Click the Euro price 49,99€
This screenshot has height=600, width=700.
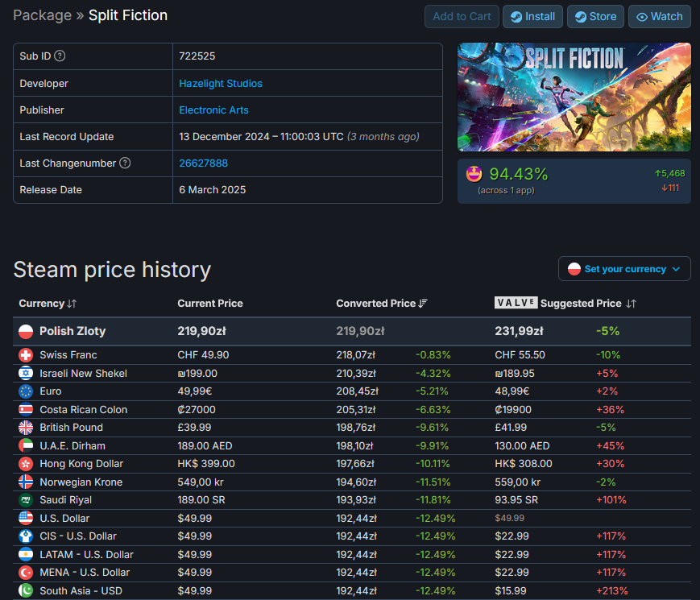195,391
